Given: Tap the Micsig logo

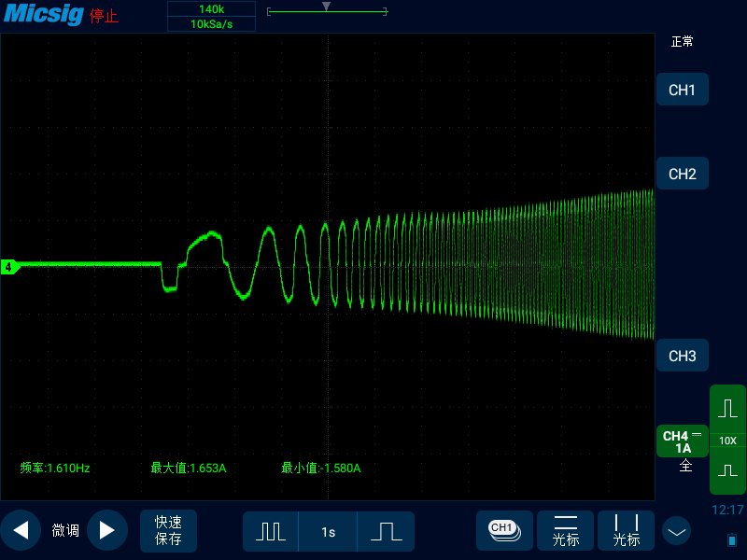Looking at the screenshot, I should pos(44,14).
